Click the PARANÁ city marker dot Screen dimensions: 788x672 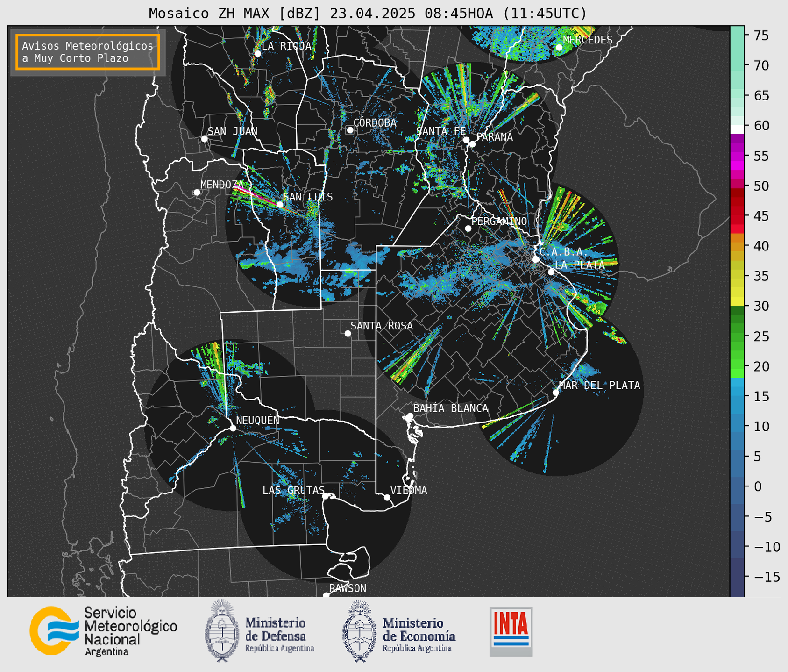pyautogui.click(x=472, y=144)
